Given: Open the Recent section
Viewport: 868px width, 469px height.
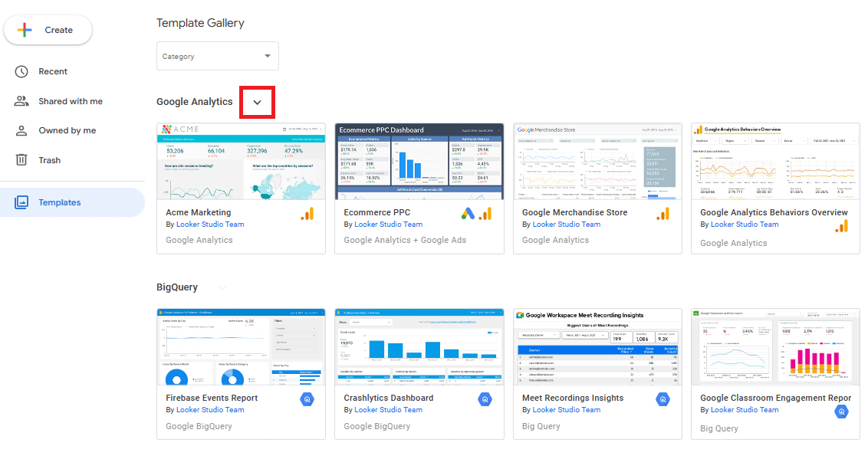Looking at the screenshot, I should click(53, 71).
